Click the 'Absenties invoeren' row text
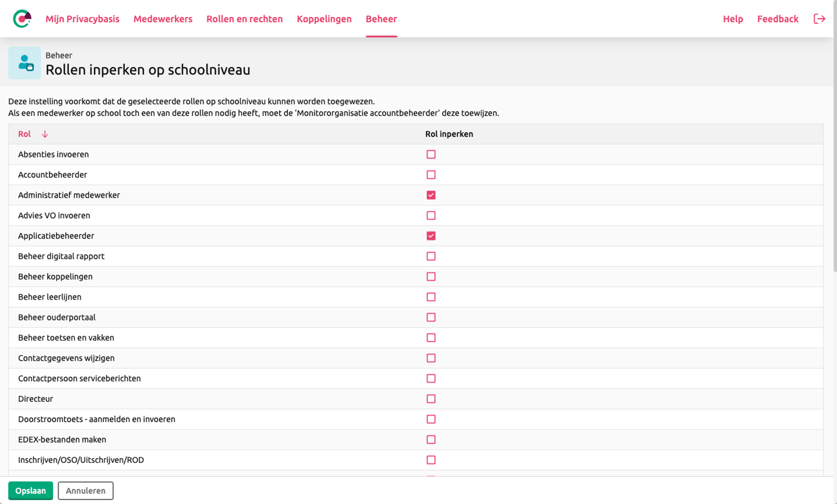 (x=53, y=154)
